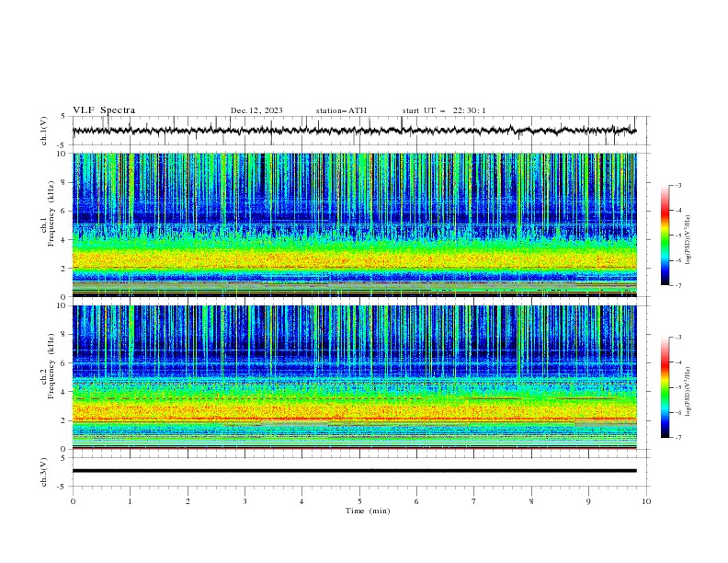The height and width of the screenshot is (563, 728).
Task: Click the 'start UT = 22:30:1' label
Action: coord(444,110)
